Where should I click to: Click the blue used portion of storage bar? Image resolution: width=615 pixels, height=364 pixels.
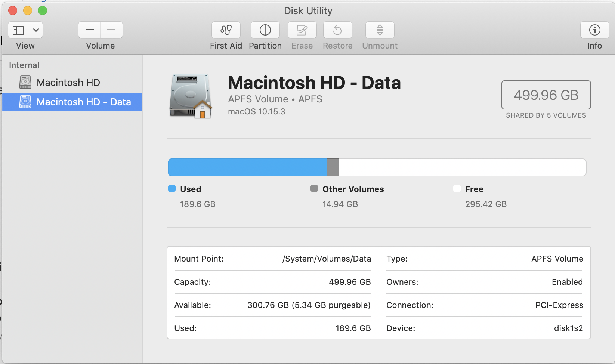click(248, 167)
